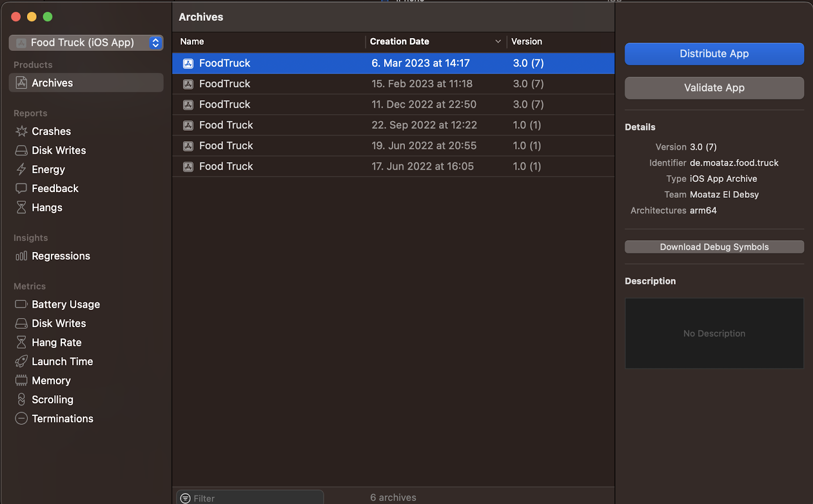Click Download Debug Symbols button
813x504 pixels.
pos(714,247)
